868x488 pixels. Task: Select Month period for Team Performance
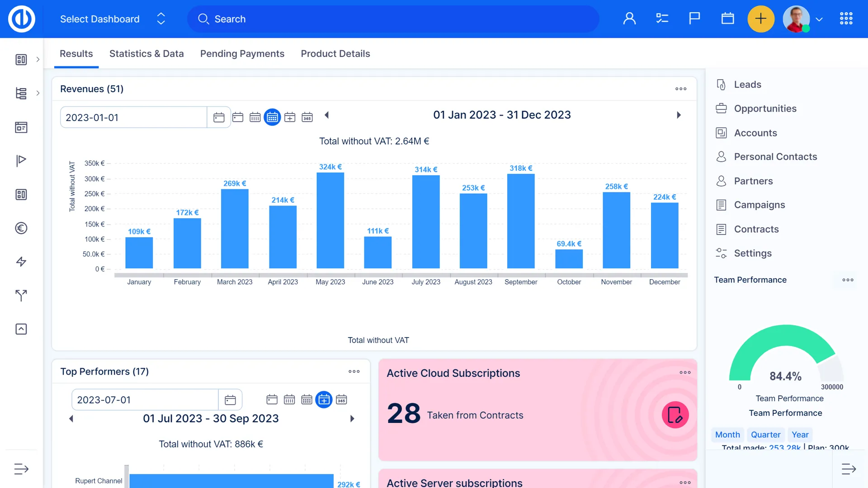[727, 435]
